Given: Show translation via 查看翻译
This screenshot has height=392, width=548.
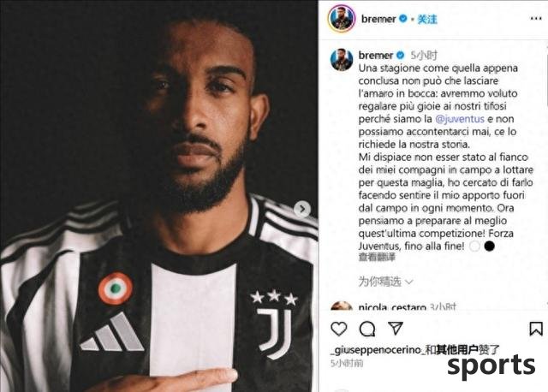Looking at the screenshot, I should point(377,258).
